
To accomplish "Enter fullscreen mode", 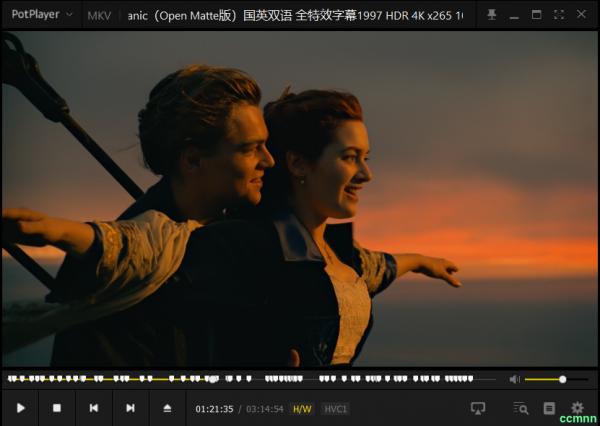I will click(559, 15).
